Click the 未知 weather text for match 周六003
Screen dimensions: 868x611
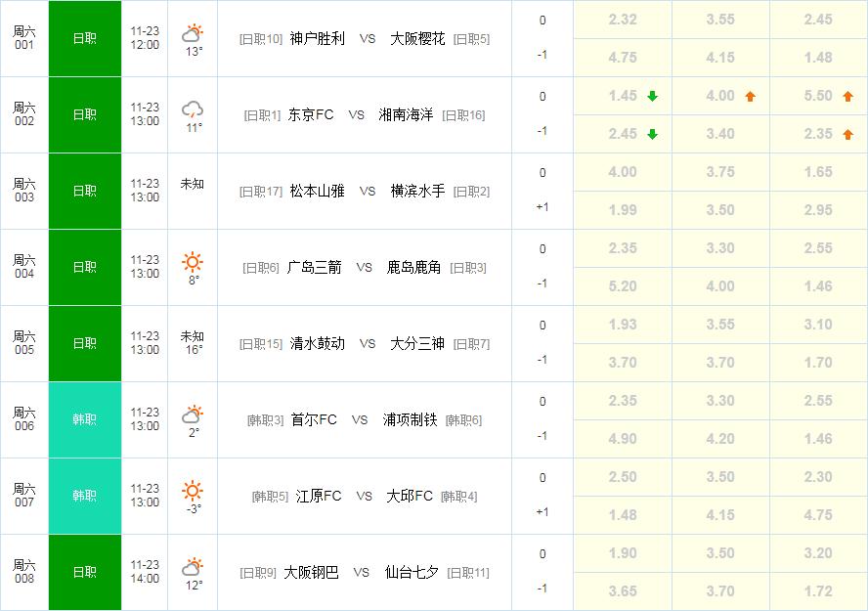click(x=192, y=182)
